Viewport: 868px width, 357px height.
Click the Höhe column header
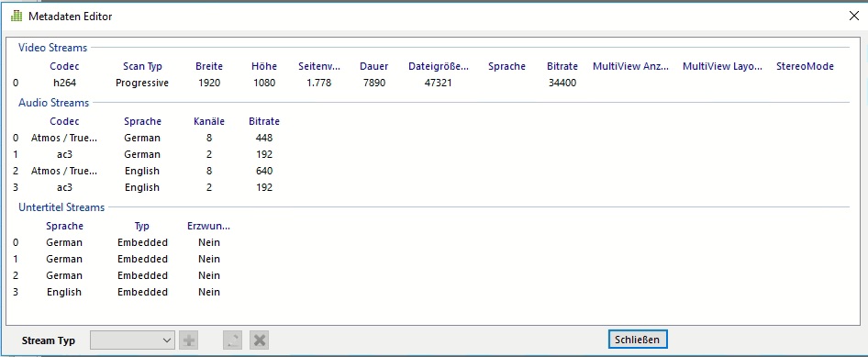click(264, 66)
